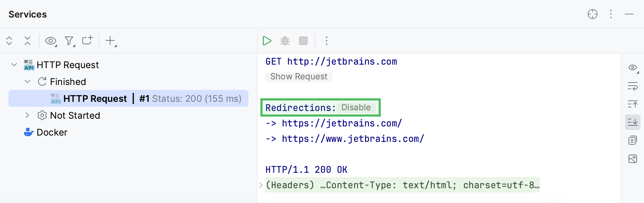Viewport: 644px width, 203px height.
Task: Open the filter icon in Services toolbar
Action: click(69, 41)
